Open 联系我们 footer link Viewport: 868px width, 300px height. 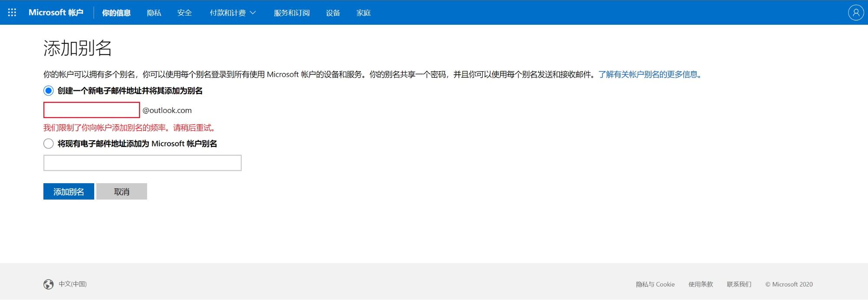pyautogui.click(x=739, y=284)
